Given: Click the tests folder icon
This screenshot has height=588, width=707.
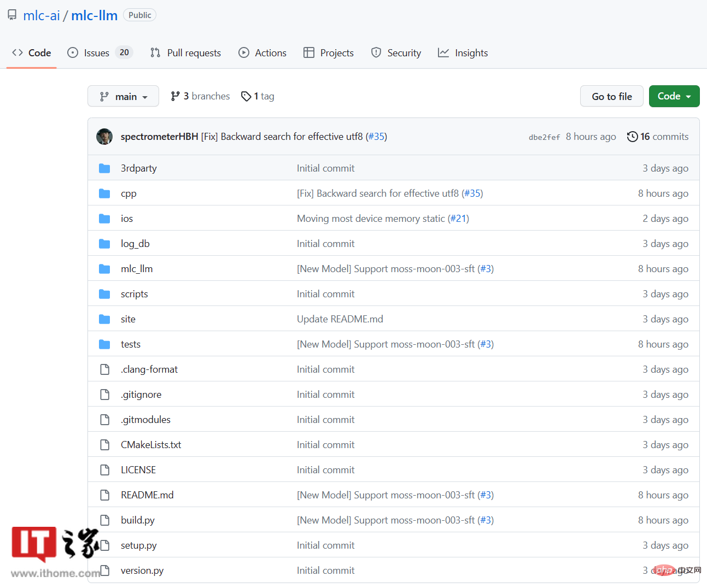Looking at the screenshot, I should (104, 344).
